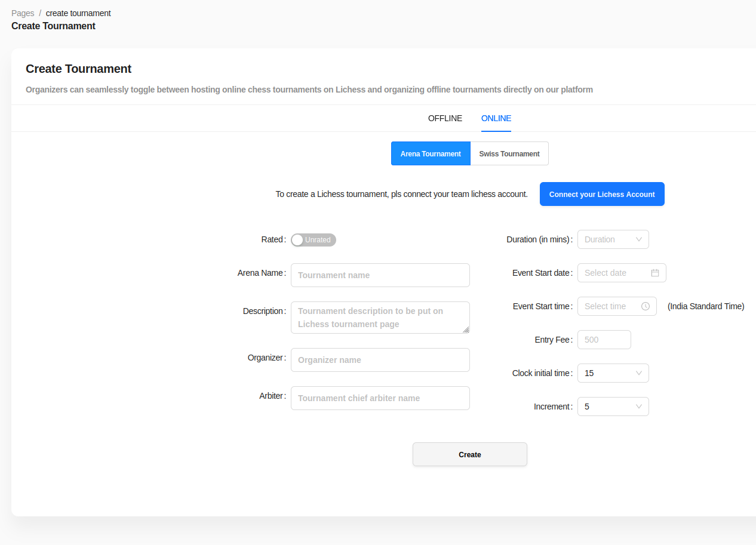The image size is (756, 545).
Task: Click the clock icon in Event Start time
Action: tap(646, 306)
